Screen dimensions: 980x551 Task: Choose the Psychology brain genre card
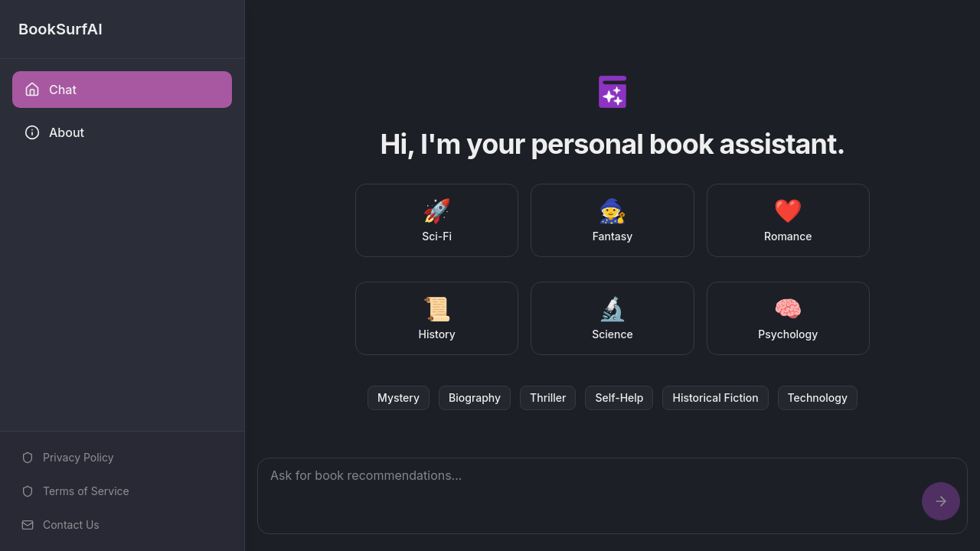(787, 318)
